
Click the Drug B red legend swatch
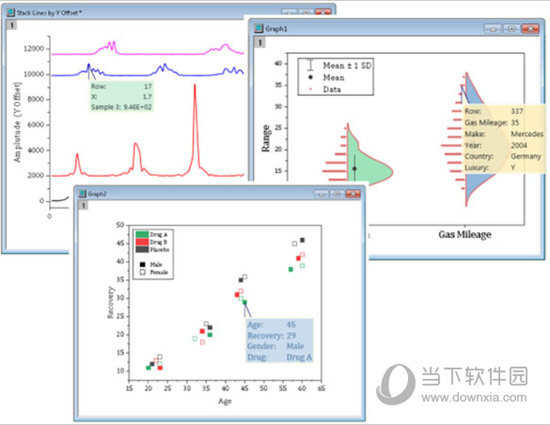click(x=142, y=242)
